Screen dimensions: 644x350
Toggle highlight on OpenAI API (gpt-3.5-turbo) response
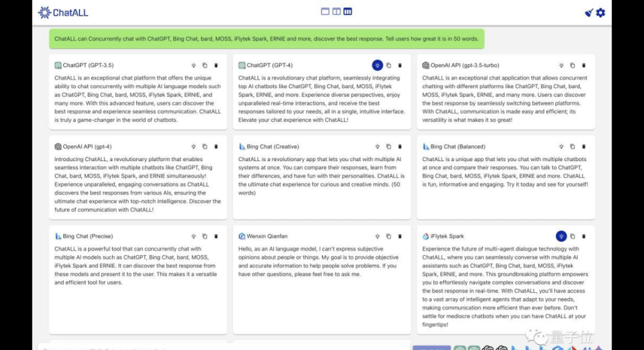point(561,65)
